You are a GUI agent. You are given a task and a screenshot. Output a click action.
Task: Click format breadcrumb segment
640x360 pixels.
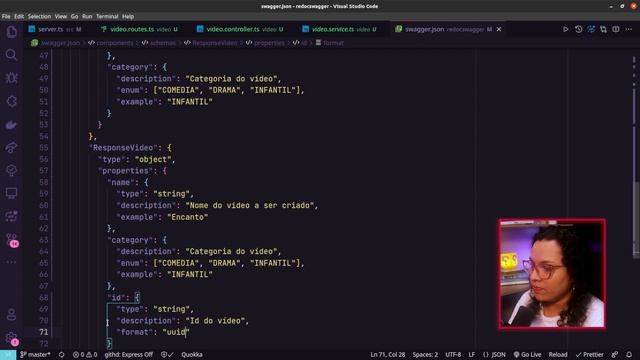[x=333, y=43]
